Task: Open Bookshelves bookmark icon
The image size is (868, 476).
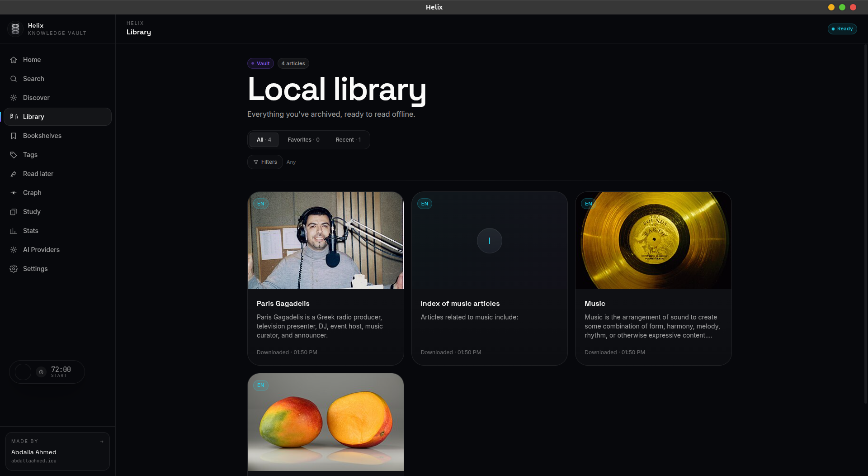Action: tap(14, 136)
